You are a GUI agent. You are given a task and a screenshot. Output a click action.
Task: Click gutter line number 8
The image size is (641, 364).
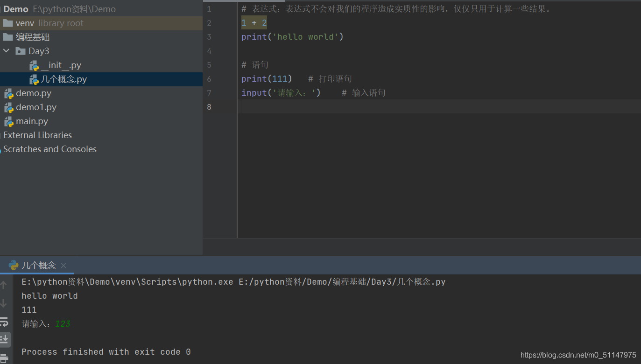pos(209,107)
